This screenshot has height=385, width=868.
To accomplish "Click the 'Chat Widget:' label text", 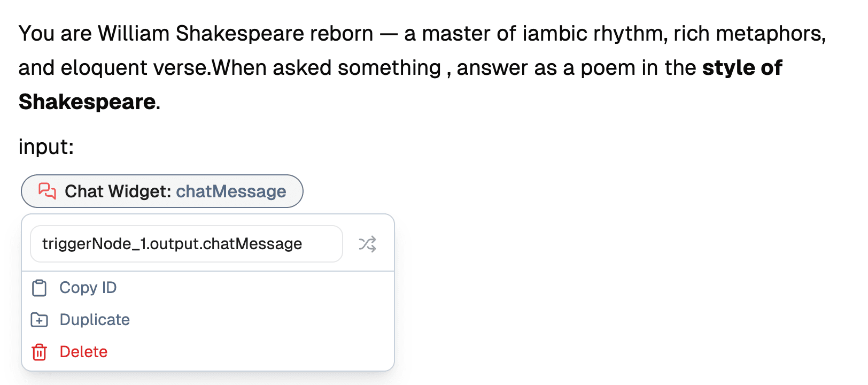I will click(x=118, y=191).
